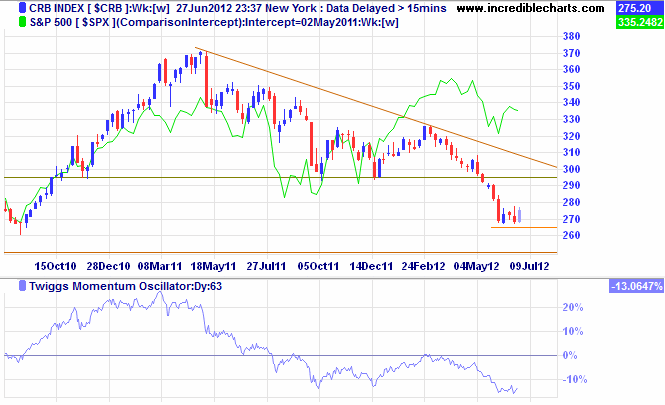This screenshot has height=405, width=665.
Task: Click the 280 price axis label
Action: click(571, 202)
